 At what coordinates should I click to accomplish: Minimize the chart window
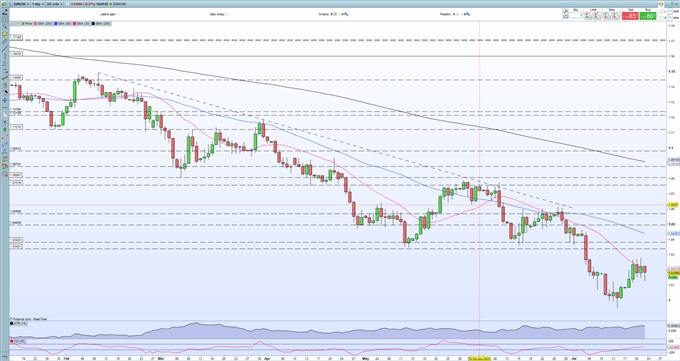click(x=667, y=4)
